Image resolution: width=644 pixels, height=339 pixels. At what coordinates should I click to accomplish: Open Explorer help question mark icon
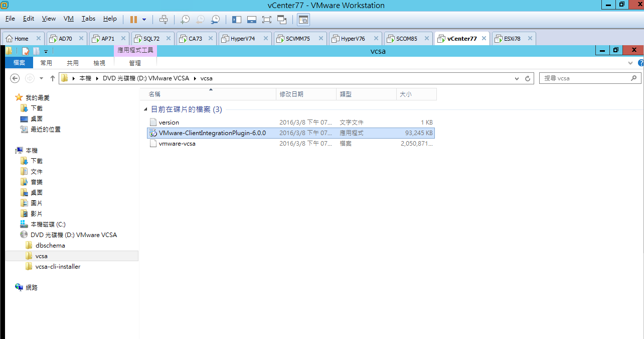click(x=640, y=63)
